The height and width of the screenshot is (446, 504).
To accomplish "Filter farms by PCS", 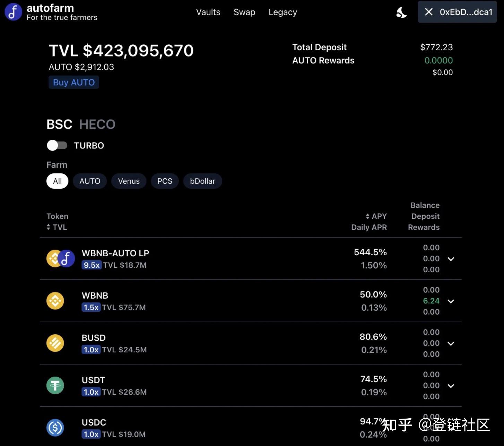I will click(x=165, y=181).
